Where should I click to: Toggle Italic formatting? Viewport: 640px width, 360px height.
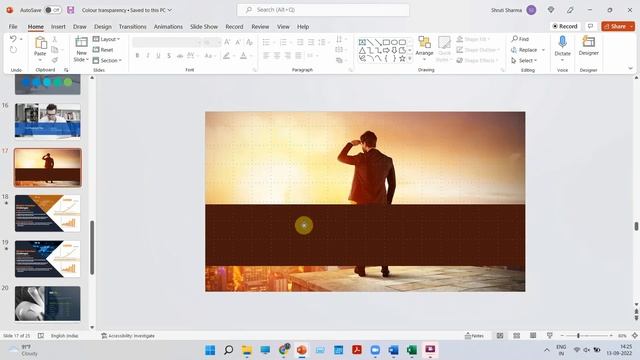click(x=148, y=56)
